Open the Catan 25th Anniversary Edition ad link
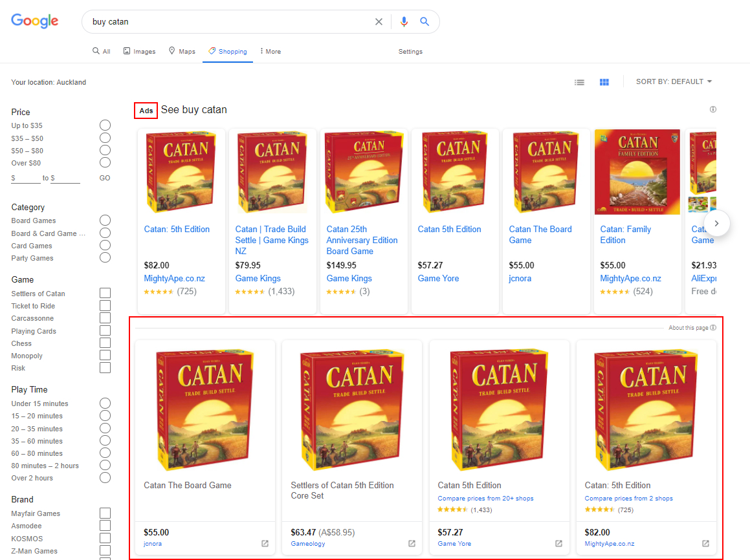Screen dimensions: 750x560 [362, 241]
